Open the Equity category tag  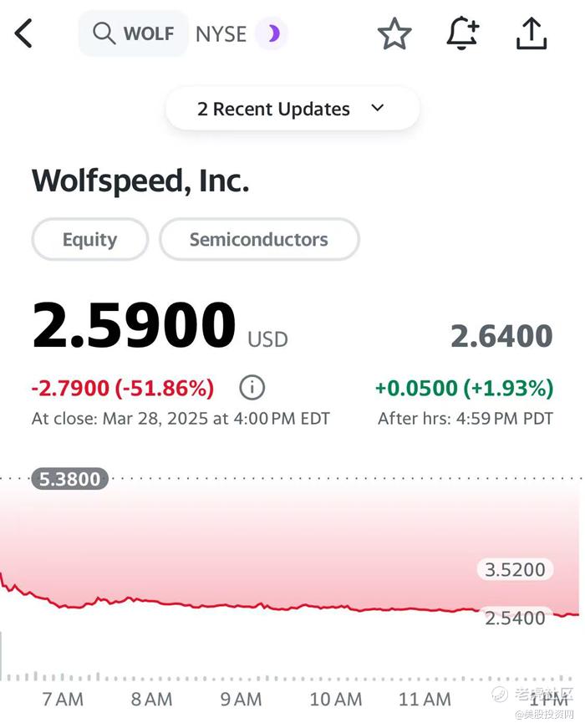point(89,240)
